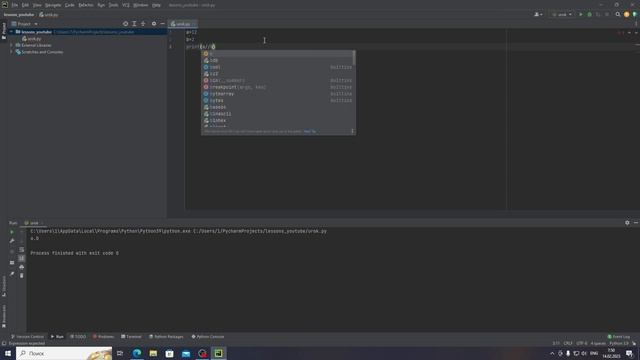Expand Scratches and Consoles node
The image size is (640, 360).
click(x=11, y=52)
